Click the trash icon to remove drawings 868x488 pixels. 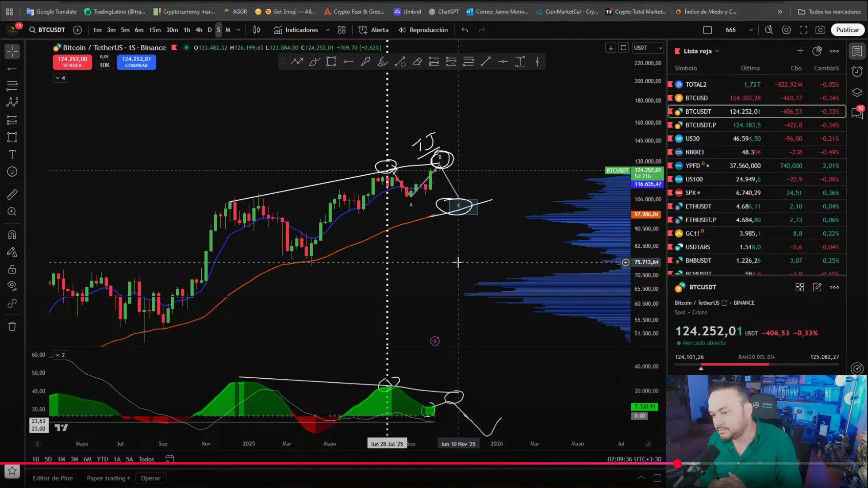pos(12,327)
